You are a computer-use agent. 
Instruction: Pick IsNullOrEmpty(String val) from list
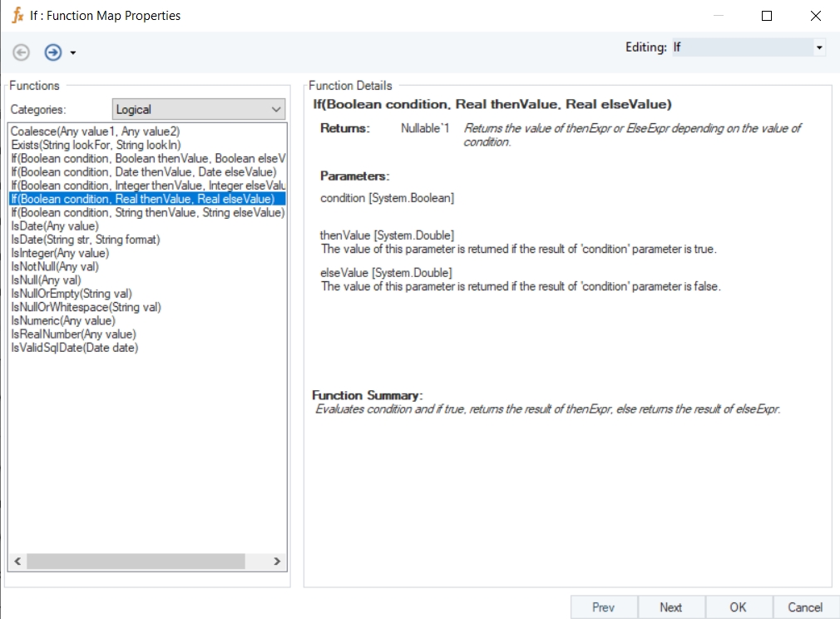tap(71, 294)
